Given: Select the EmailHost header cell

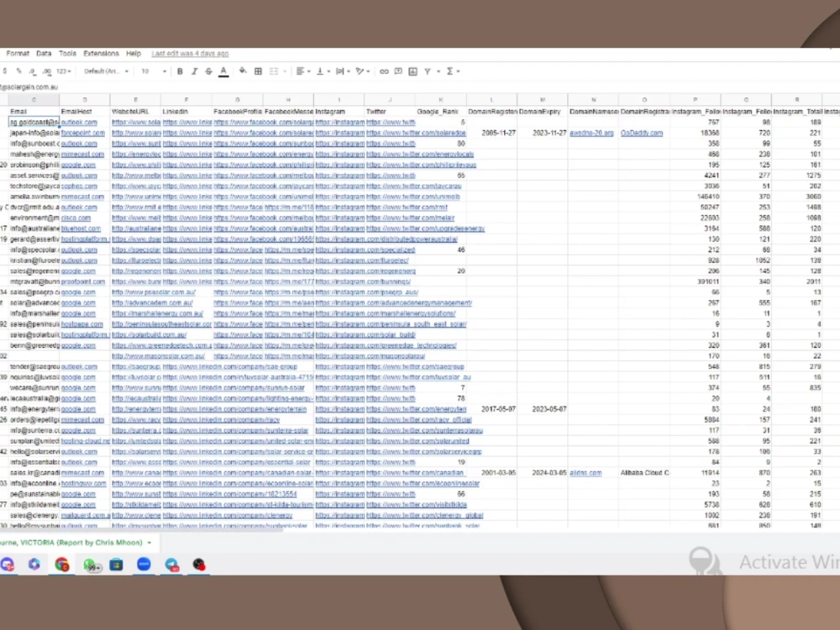Looking at the screenshot, I should point(85,112).
